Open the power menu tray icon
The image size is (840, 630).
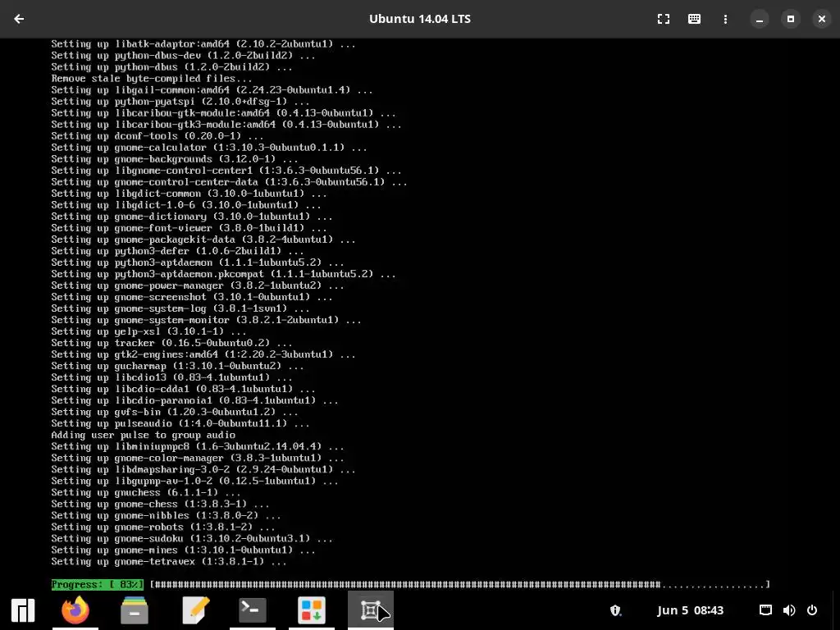click(x=812, y=610)
